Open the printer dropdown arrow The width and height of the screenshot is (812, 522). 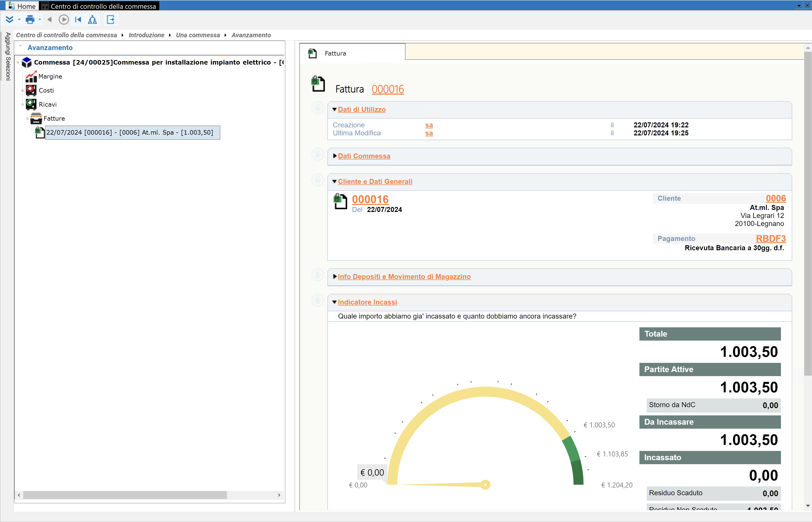40,20
